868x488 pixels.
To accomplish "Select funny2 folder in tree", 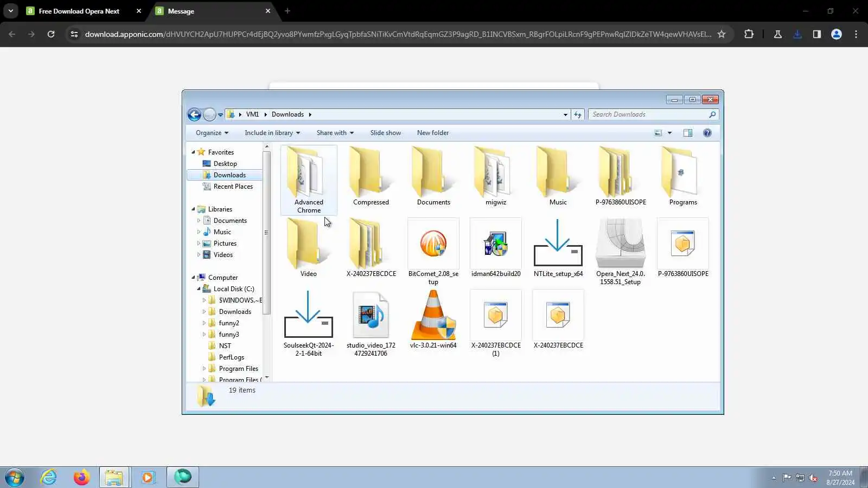I will 229,323.
